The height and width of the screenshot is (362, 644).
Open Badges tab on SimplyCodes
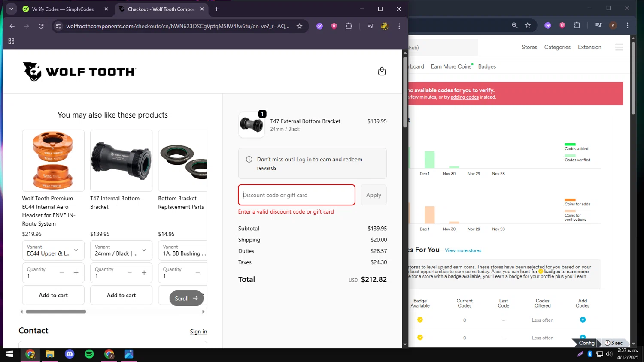coord(487,66)
